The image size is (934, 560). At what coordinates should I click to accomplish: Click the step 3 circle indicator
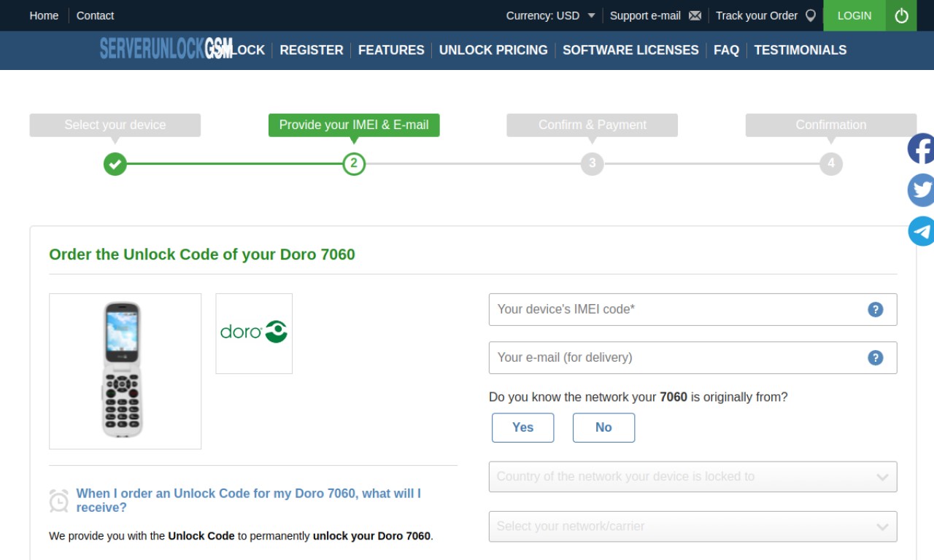pyautogui.click(x=593, y=163)
